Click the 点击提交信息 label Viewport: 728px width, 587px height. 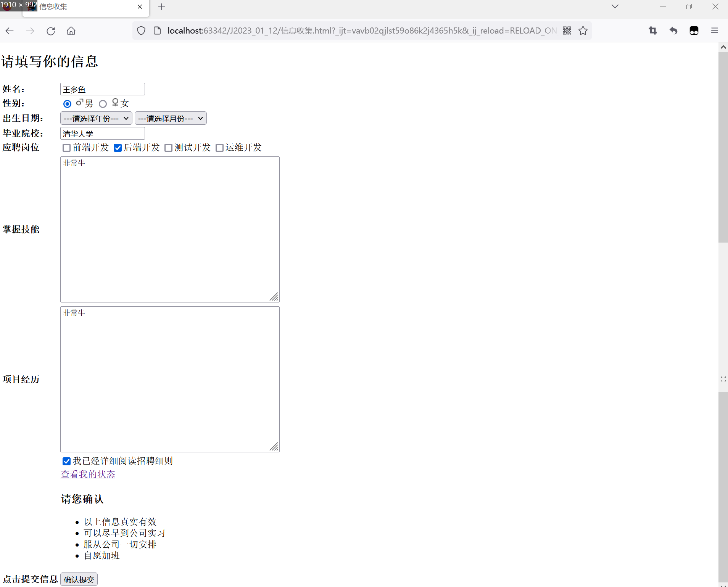(x=30, y=579)
